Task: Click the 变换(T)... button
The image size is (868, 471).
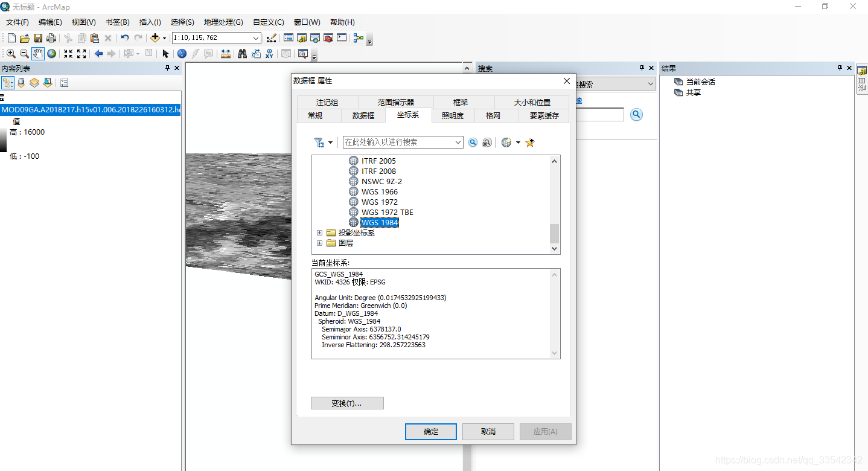Action: (x=347, y=403)
